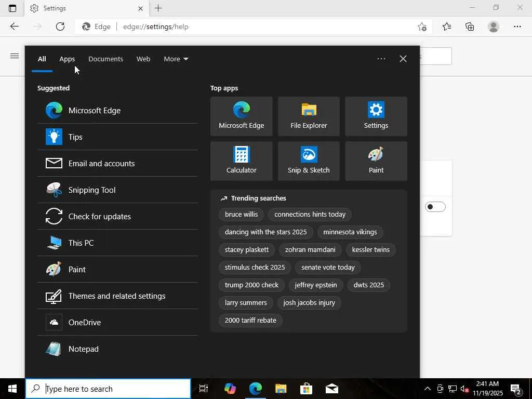
Task: Launch Calculator tile in Top apps
Action: [241, 161]
